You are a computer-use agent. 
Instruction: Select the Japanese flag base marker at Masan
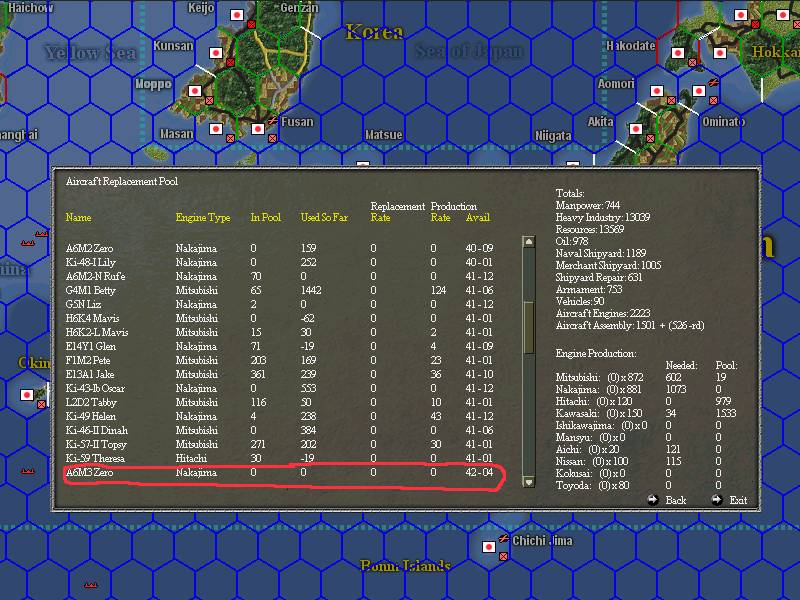[216, 129]
